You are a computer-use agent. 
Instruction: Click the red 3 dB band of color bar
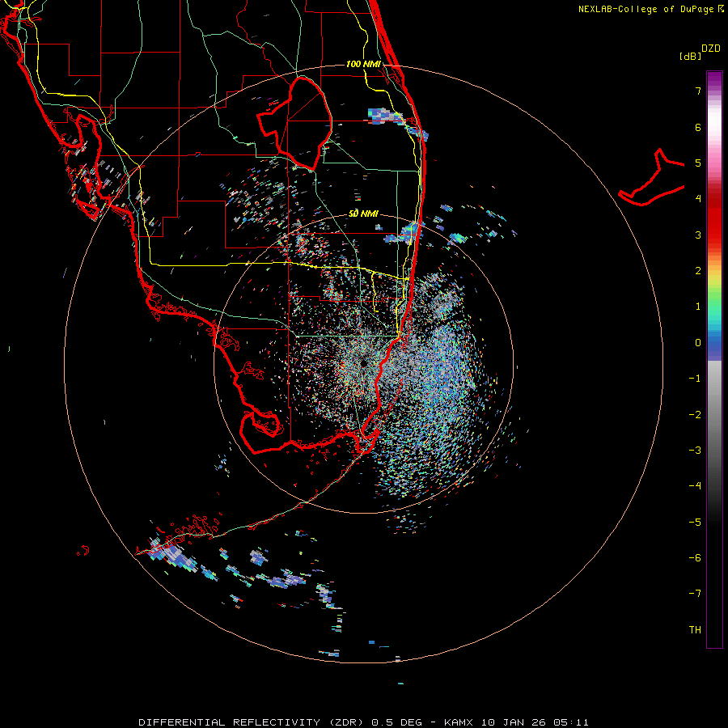point(714,235)
